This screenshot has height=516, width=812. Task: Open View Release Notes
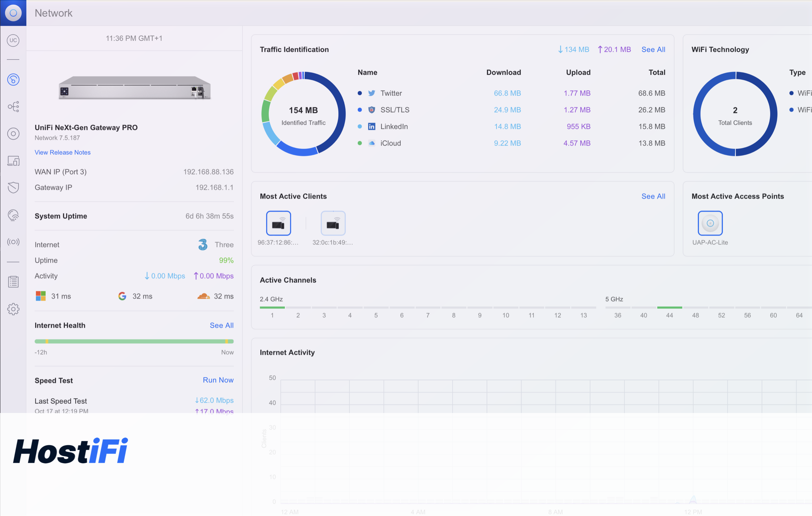62,152
